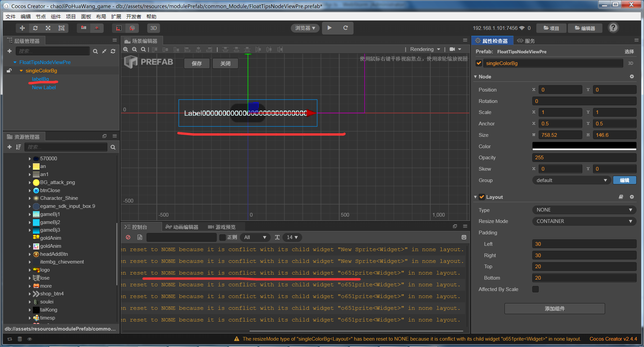Click the scene camera icon
644x347 pixels.
click(x=452, y=49)
